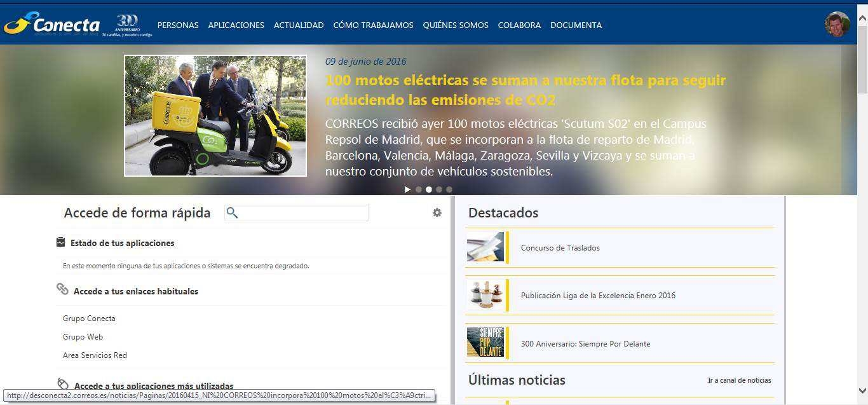Click the search magnifier icon
This screenshot has width=868, height=405.
tap(232, 213)
